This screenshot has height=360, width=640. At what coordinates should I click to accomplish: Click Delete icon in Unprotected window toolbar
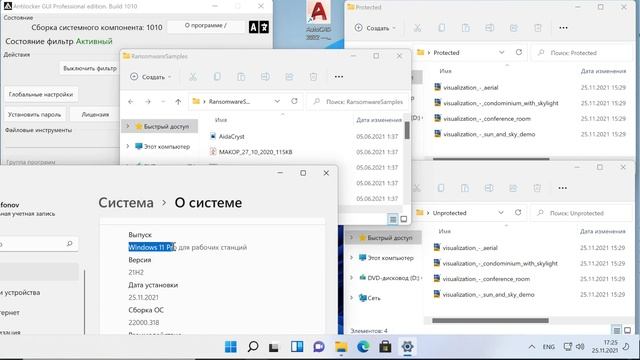(x=537, y=188)
